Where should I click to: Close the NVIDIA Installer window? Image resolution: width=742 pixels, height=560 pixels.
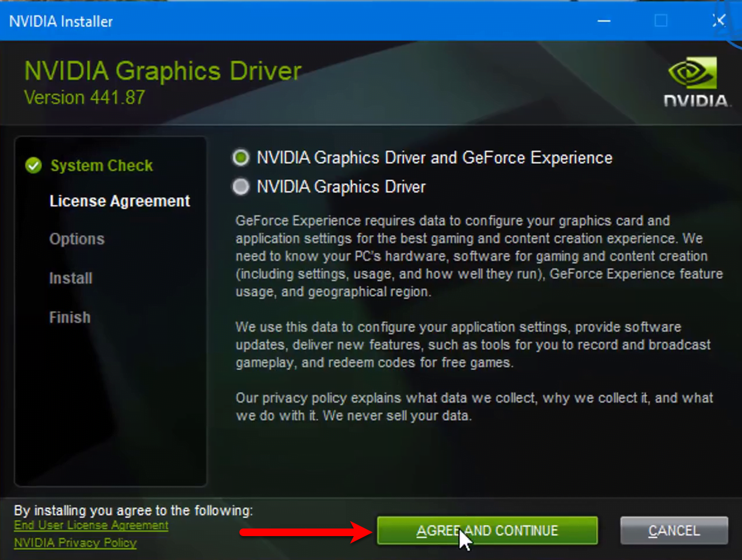tap(719, 21)
